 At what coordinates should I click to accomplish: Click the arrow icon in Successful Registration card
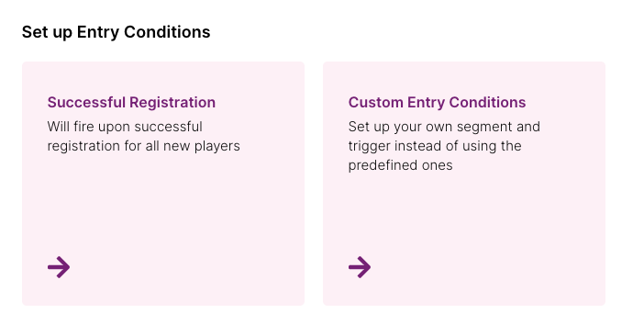[x=59, y=267]
